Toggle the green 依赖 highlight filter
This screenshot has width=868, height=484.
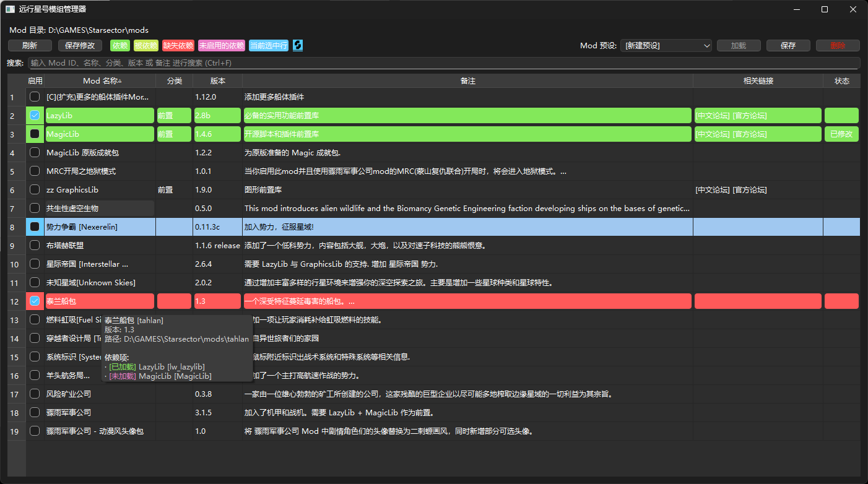tap(120, 45)
